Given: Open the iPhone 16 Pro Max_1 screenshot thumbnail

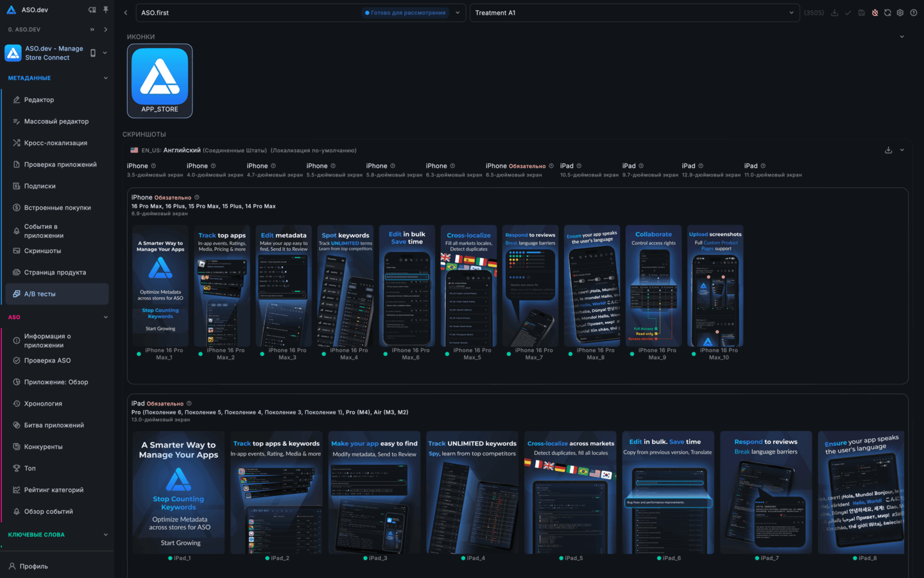Looking at the screenshot, I should pyautogui.click(x=160, y=287).
